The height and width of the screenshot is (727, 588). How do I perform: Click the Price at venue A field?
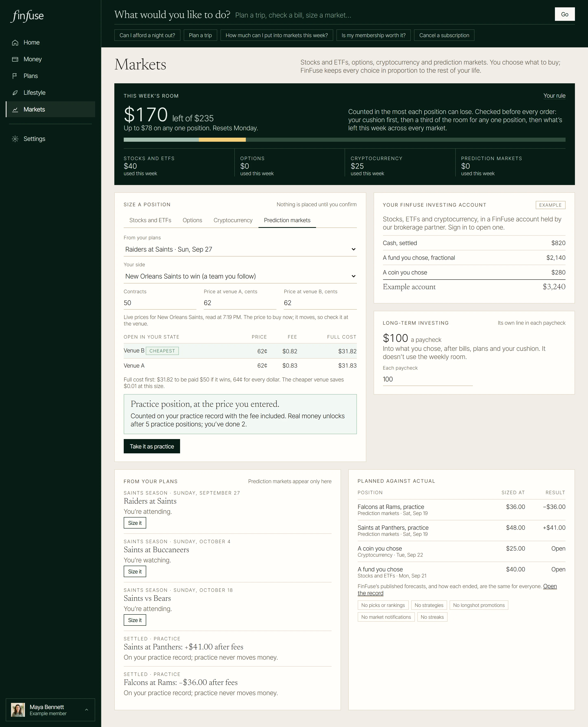click(x=240, y=303)
